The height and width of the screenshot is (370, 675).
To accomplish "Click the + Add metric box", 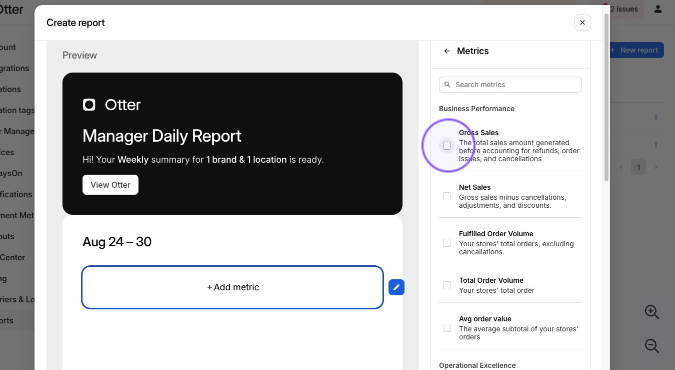I will pos(232,287).
